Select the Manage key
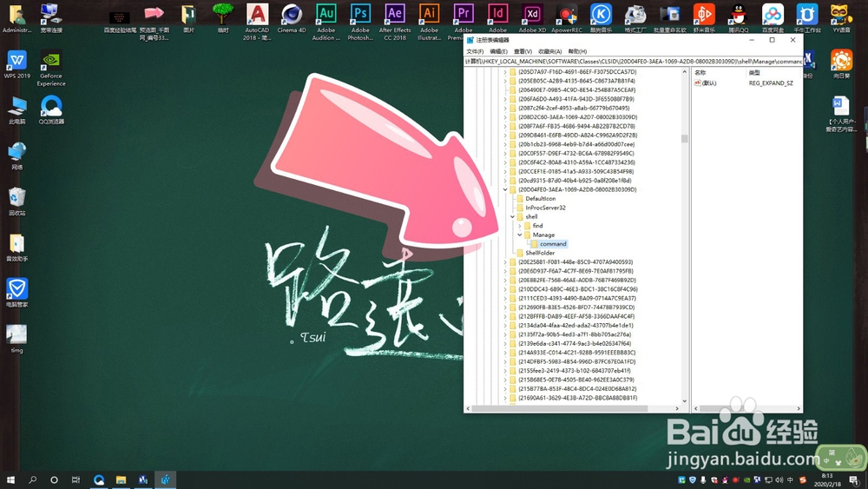This screenshot has width=868, height=489. [x=543, y=235]
